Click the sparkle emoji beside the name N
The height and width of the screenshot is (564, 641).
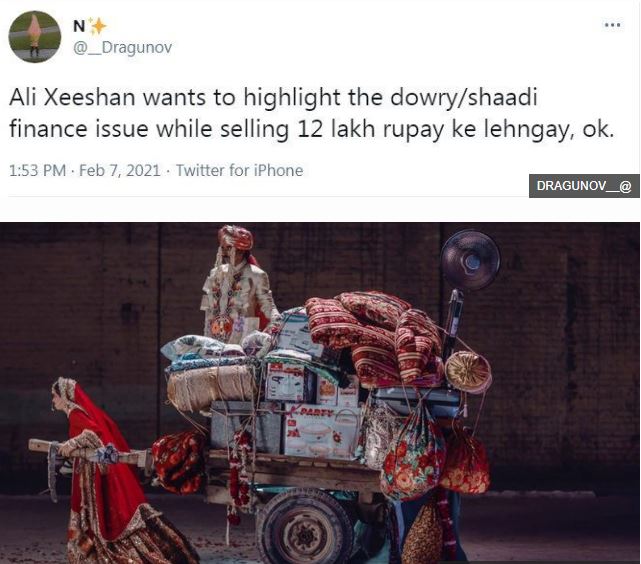coord(98,27)
